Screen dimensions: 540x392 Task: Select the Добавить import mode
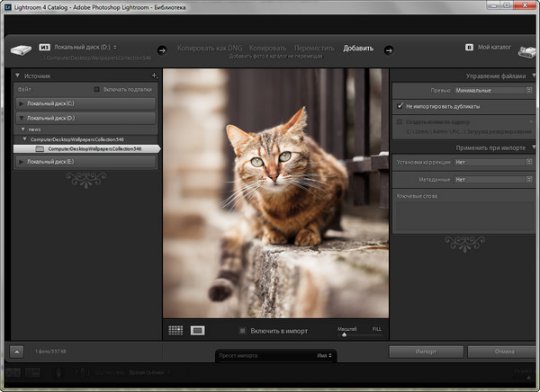pyautogui.click(x=358, y=48)
